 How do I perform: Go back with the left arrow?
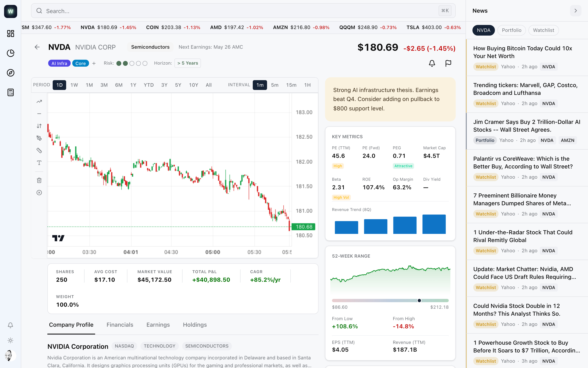coord(37,47)
